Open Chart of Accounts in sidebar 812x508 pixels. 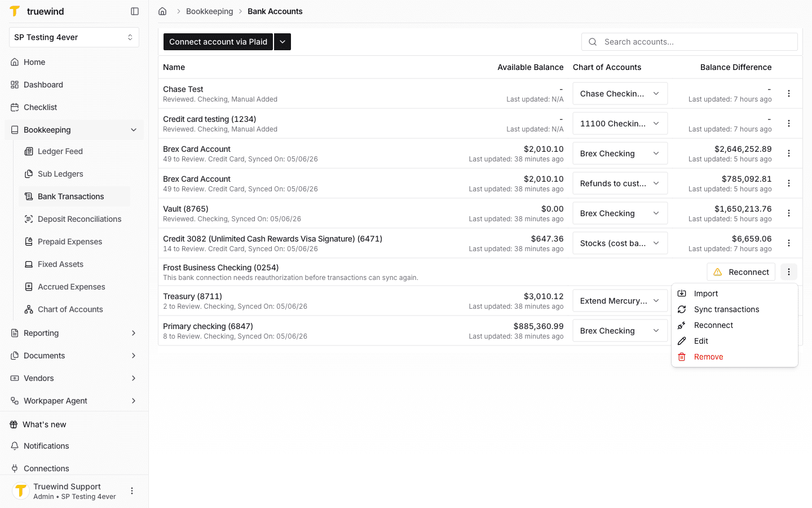74,309
